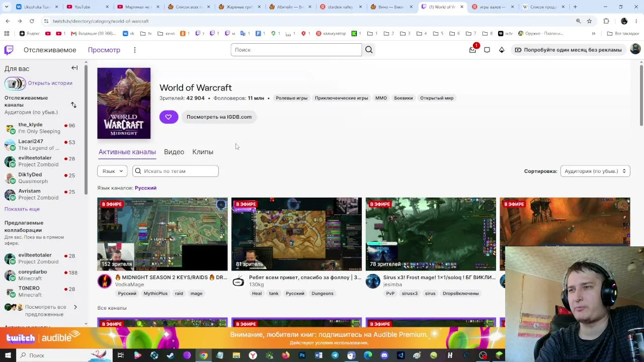Open the Просмотр navigation item
Image resolution: width=644 pixels, height=362 pixels.
point(104,50)
